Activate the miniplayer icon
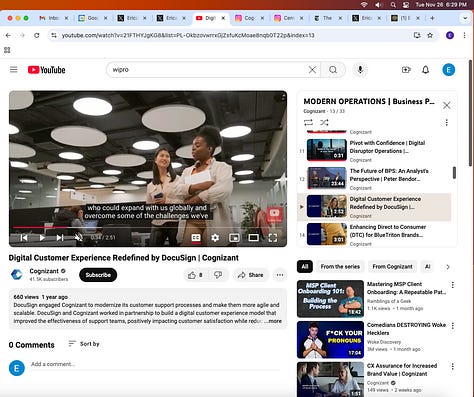Viewport: 474px width, 397px height. [234, 237]
